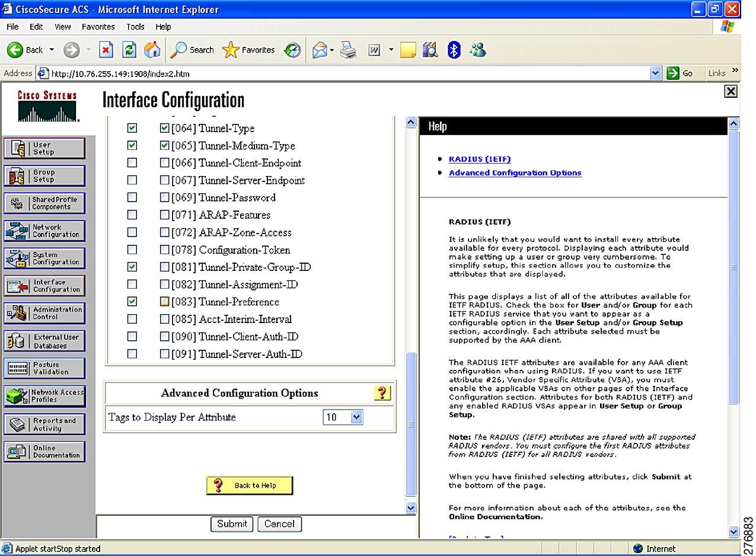Open Posture Validation
The image size is (756, 556).
[x=44, y=368]
